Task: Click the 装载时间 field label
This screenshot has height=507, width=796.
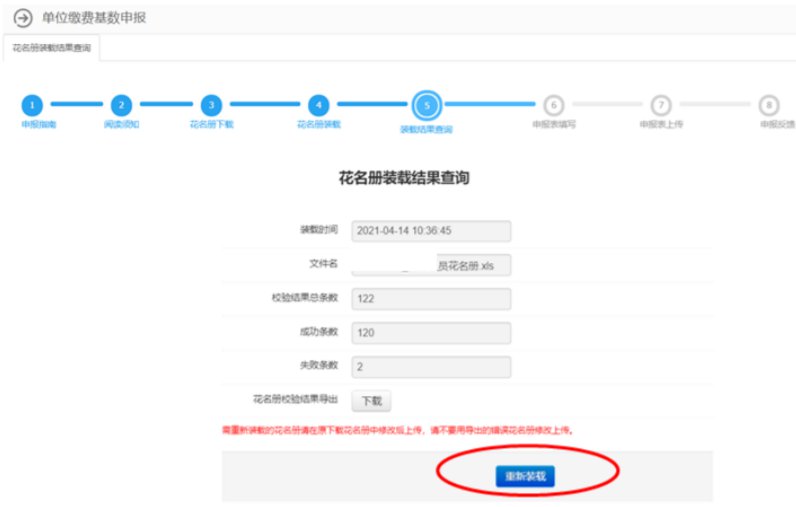Action: click(x=319, y=229)
